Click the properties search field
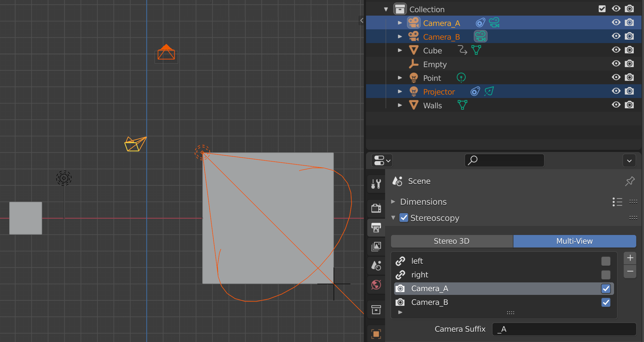 (x=504, y=160)
